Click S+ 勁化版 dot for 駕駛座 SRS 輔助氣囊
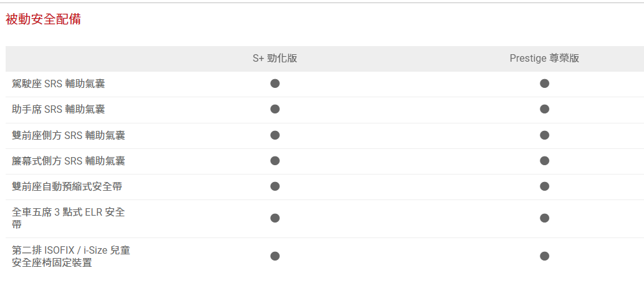The height and width of the screenshot is (283, 644). (x=275, y=84)
